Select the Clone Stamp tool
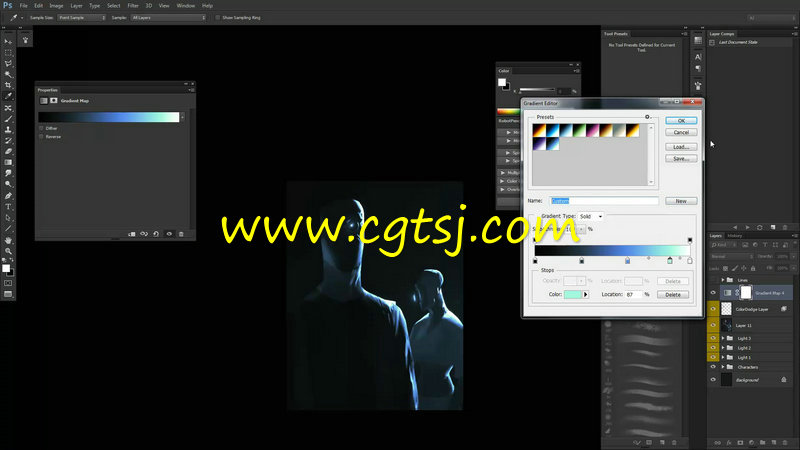Image resolution: width=800 pixels, height=450 pixels. (8, 130)
